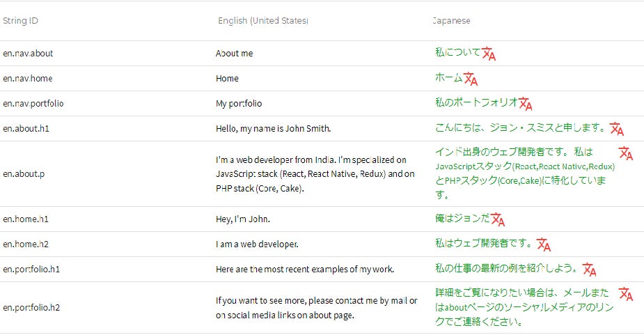Click translate icon for en.portfolio.h2 row
The height and width of the screenshot is (335, 644).
click(x=625, y=294)
